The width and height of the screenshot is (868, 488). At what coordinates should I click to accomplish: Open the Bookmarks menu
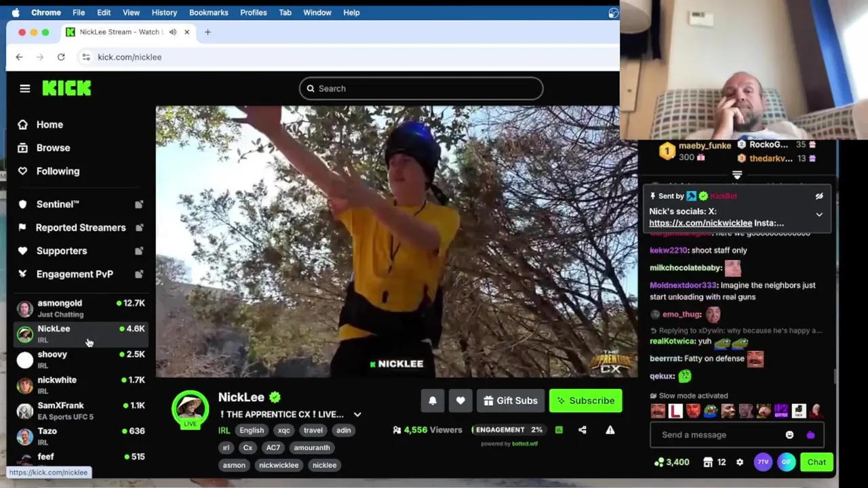(x=208, y=12)
